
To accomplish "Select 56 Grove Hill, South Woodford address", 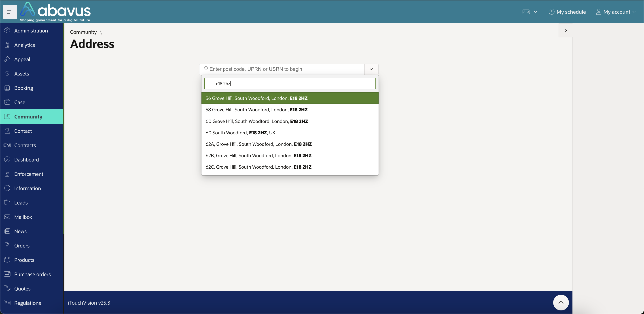I will pyautogui.click(x=290, y=98).
